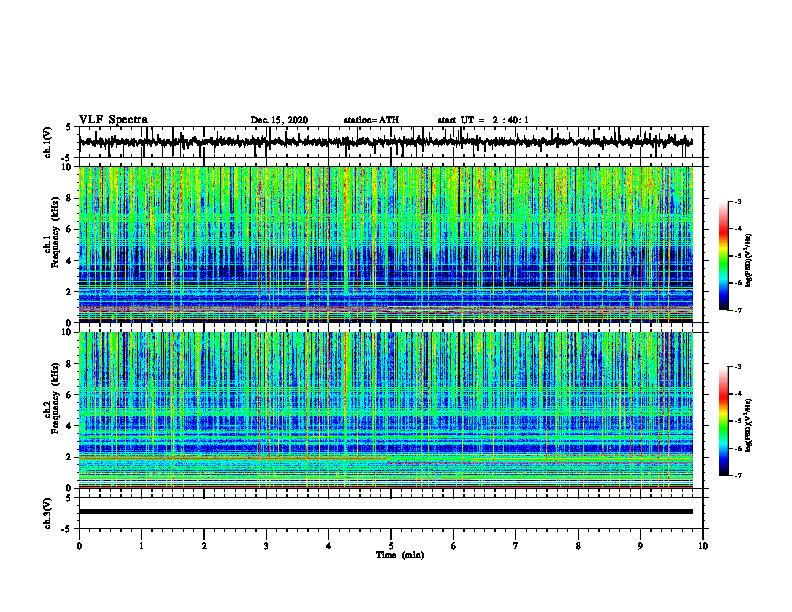
Task: Click the time axis tick label "4"
Action: 329,546
